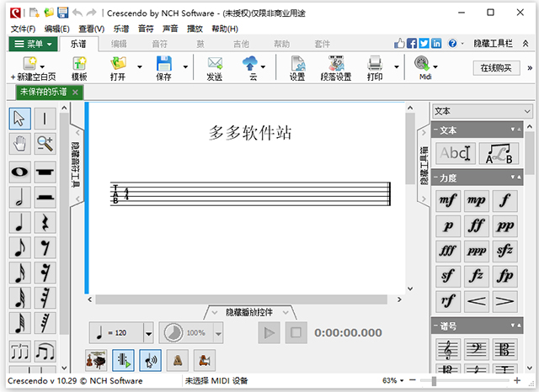Viewport: 539px width, 392px height.
Task: Open the 文本 panel combo box
Action: pos(483,111)
